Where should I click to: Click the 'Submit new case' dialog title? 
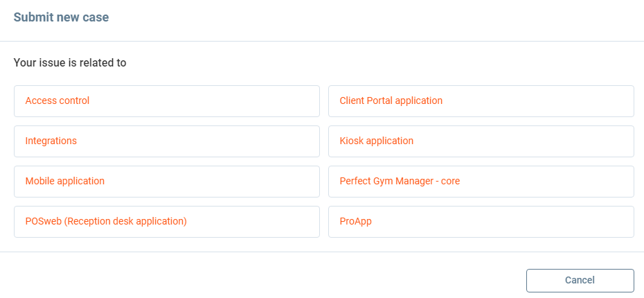pos(61,18)
